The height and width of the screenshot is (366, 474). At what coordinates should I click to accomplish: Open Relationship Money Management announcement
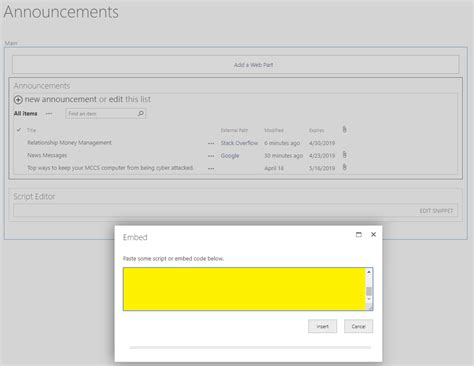click(69, 143)
